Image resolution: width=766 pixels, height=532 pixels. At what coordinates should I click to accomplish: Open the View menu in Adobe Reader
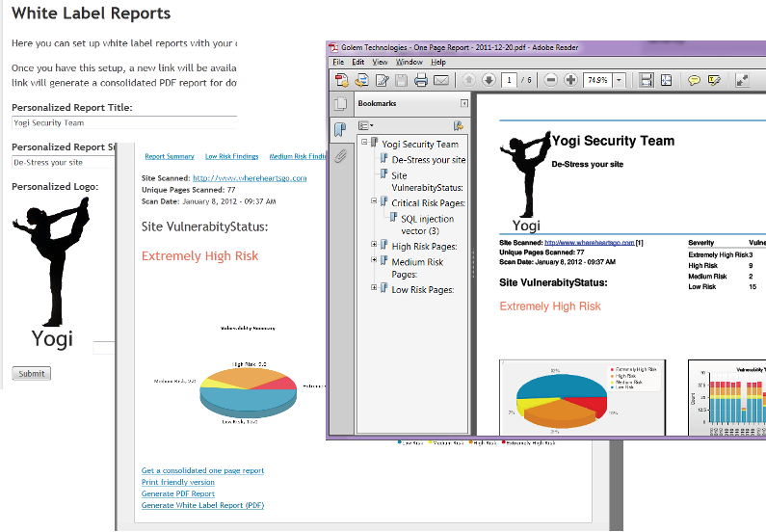[380, 62]
